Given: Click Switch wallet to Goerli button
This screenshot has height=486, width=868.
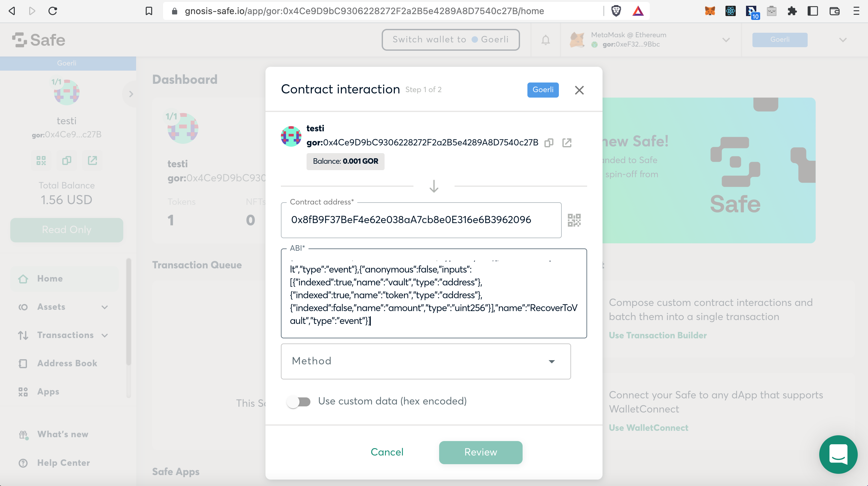Looking at the screenshot, I should click(450, 40).
